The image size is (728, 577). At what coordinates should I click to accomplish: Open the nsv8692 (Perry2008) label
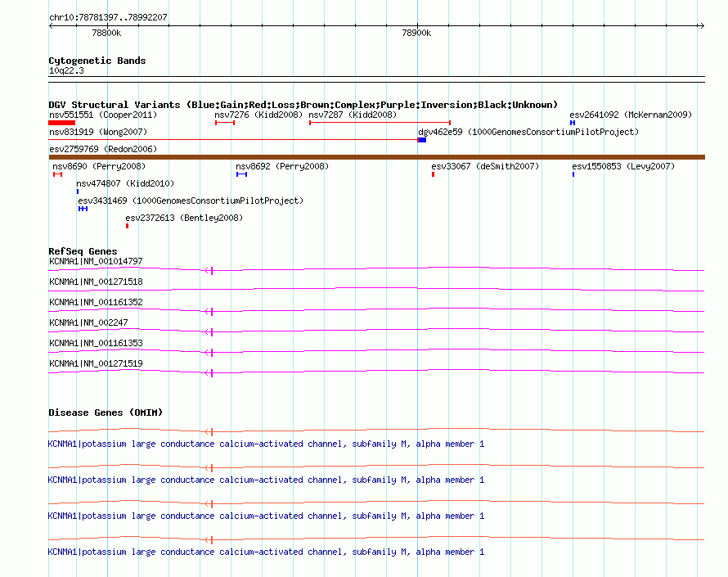click(x=282, y=166)
